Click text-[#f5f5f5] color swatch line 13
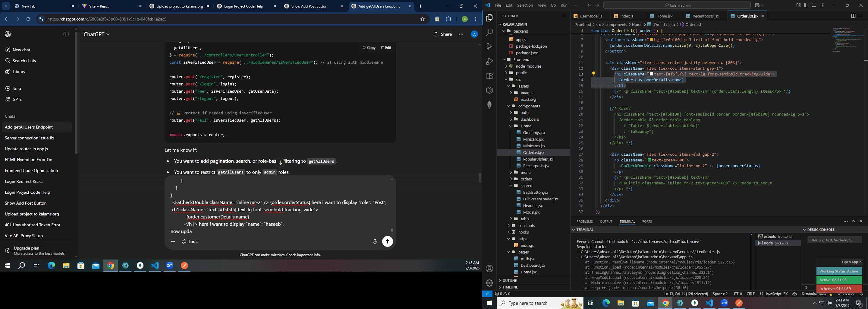The height and width of the screenshot is (309, 868). (651, 74)
